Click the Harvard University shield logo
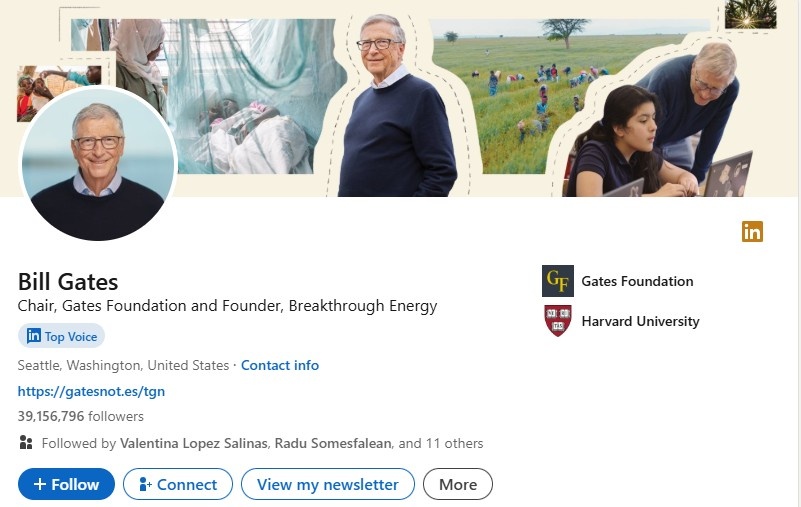Viewport: 801px width, 507px height. (557, 321)
